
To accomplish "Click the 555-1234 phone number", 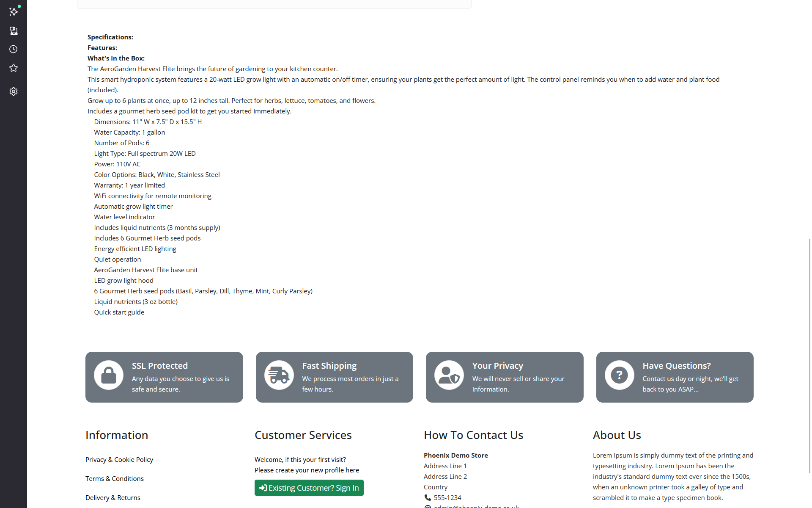I will [x=447, y=498].
